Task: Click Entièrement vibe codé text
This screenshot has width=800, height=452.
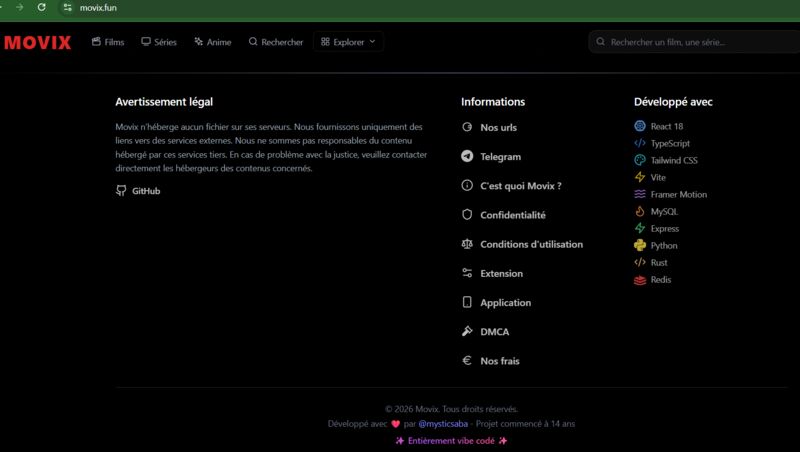Action: [451, 440]
